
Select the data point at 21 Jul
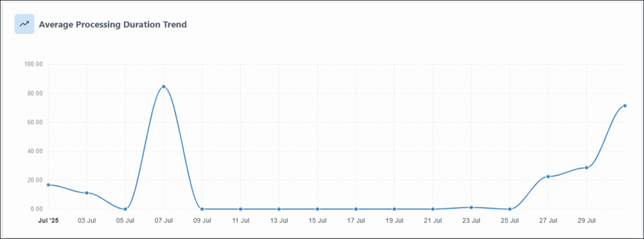[x=433, y=209]
